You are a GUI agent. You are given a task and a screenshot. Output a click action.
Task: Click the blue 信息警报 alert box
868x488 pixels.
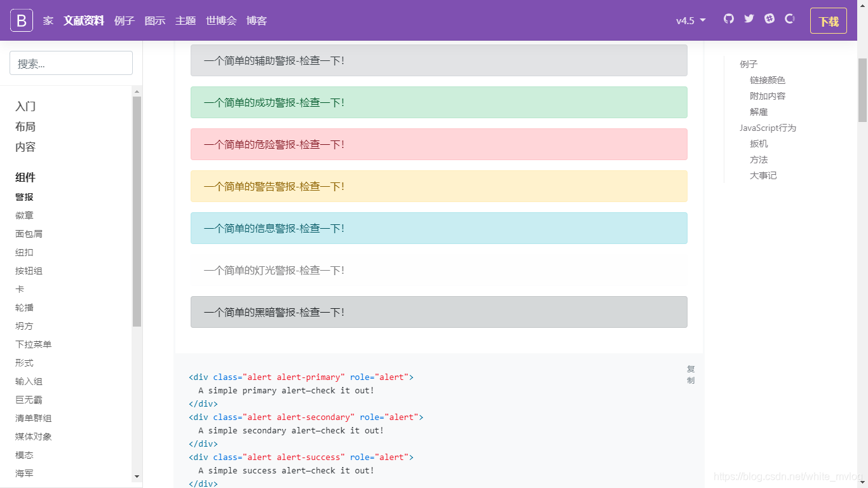[439, 228]
